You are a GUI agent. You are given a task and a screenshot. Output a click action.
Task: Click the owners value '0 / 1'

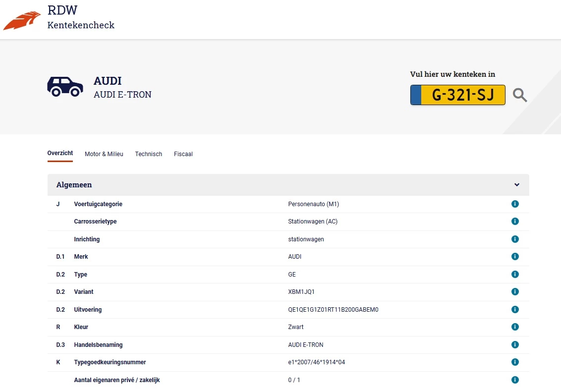pos(294,380)
